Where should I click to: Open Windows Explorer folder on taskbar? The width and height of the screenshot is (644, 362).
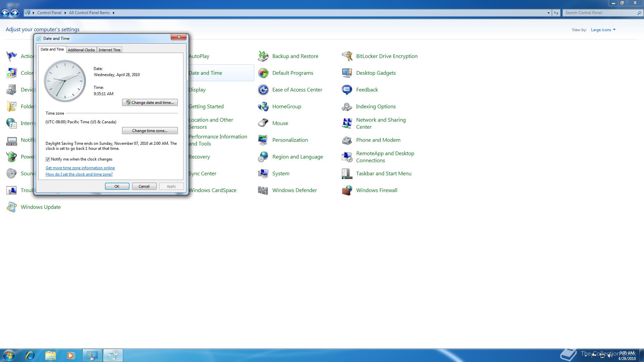pos(50,355)
